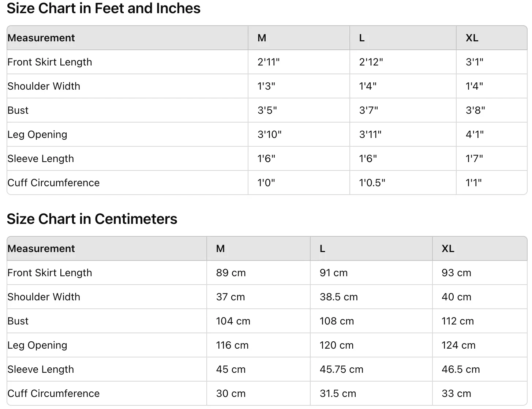Viewport: 532px width, 409px height.
Task: Click the 89 cm Front Skirt Length cell
Action: [x=231, y=273]
